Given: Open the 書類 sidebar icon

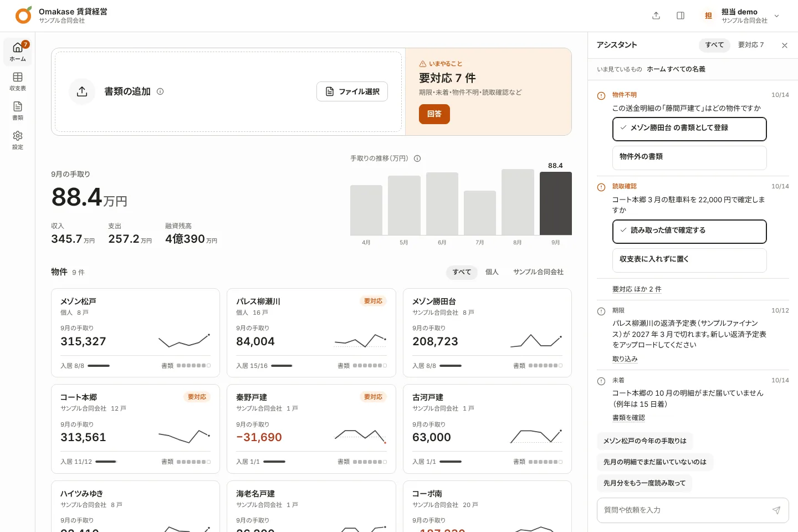Looking at the screenshot, I should tap(18, 110).
